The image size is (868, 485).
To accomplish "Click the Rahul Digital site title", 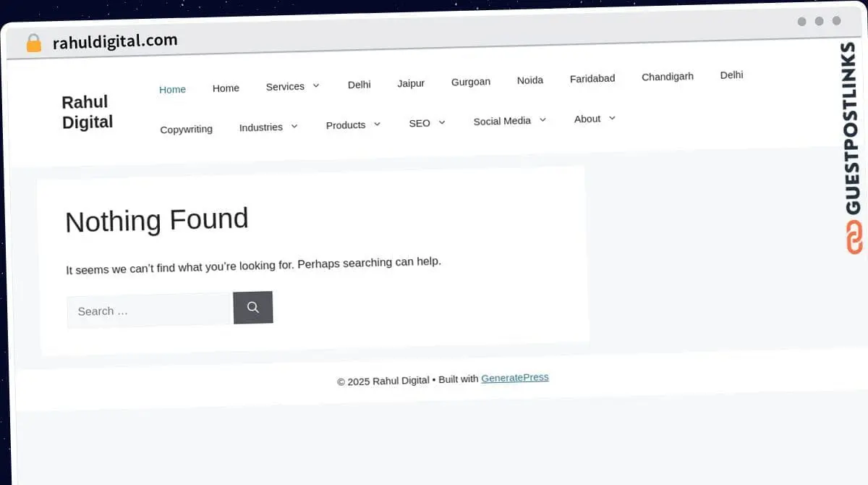I will [x=88, y=112].
